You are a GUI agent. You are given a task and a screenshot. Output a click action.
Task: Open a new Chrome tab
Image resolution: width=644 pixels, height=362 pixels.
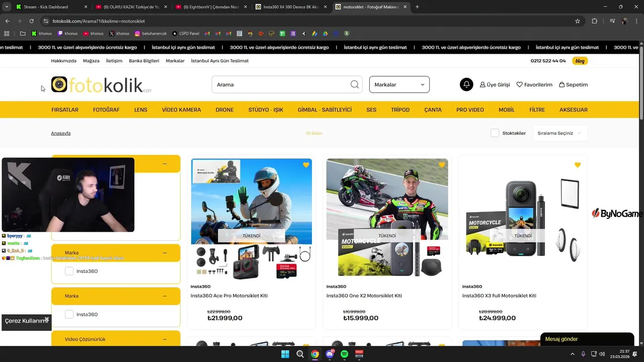pyautogui.click(x=417, y=7)
